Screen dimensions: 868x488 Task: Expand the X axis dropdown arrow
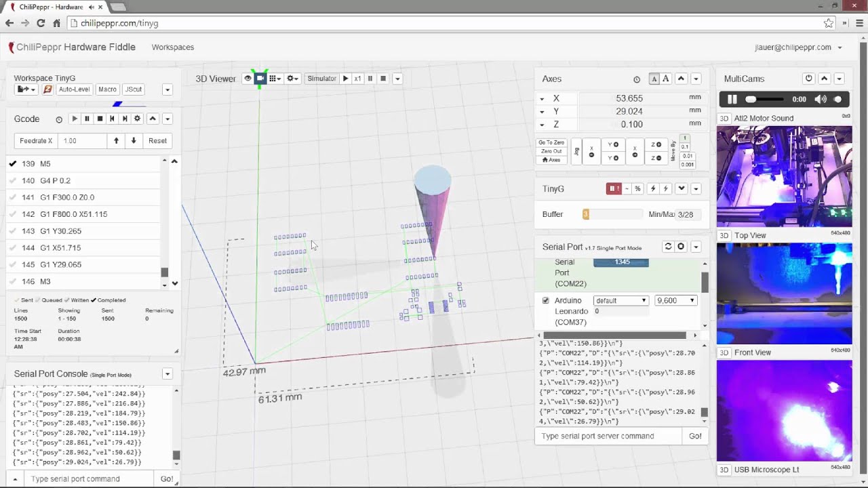pyautogui.click(x=542, y=99)
